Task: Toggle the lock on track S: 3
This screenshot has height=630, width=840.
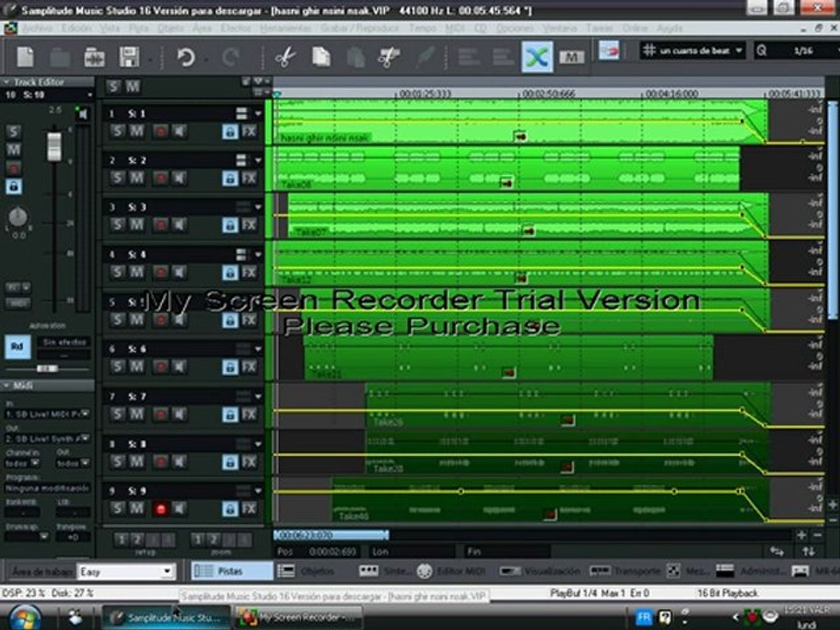Action: tap(230, 225)
